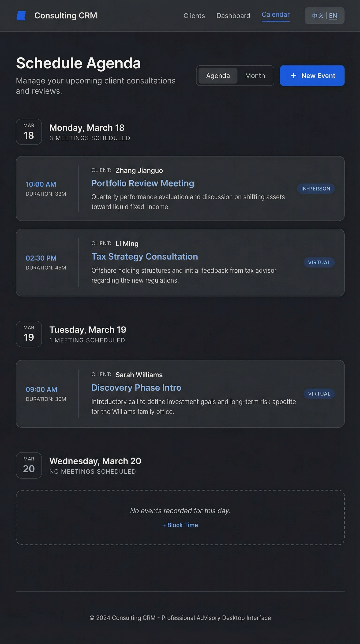The width and height of the screenshot is (360, 644).
Task: Click Block Time for Wednesday, March 20
Action: [x=180, y=525]
